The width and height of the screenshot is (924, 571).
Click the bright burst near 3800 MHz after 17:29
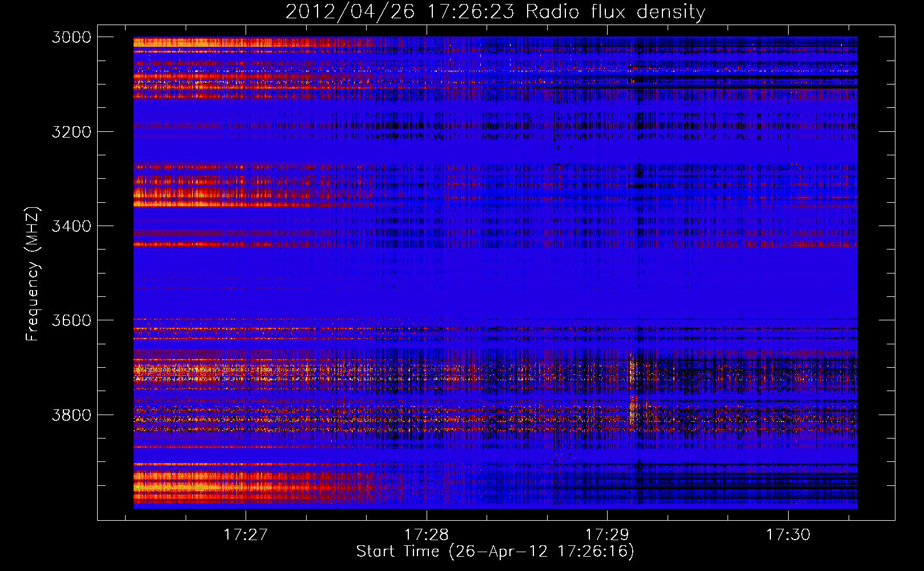[633, 409]
